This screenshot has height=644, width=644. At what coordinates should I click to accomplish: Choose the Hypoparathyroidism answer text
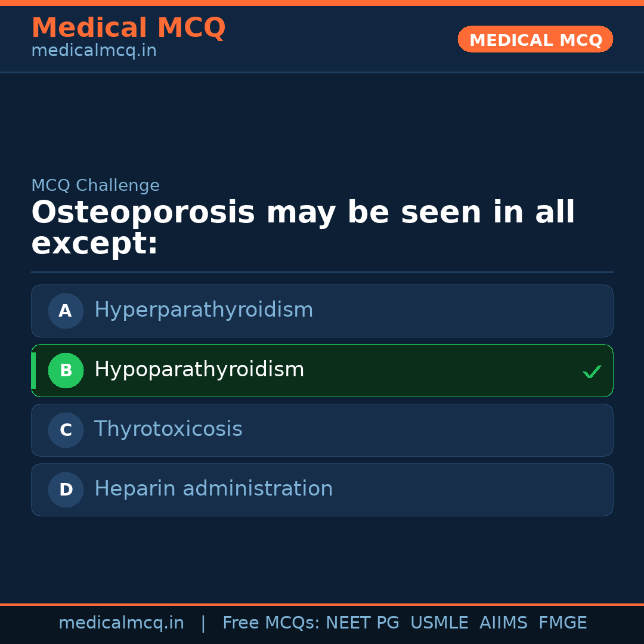click(199, 370)
